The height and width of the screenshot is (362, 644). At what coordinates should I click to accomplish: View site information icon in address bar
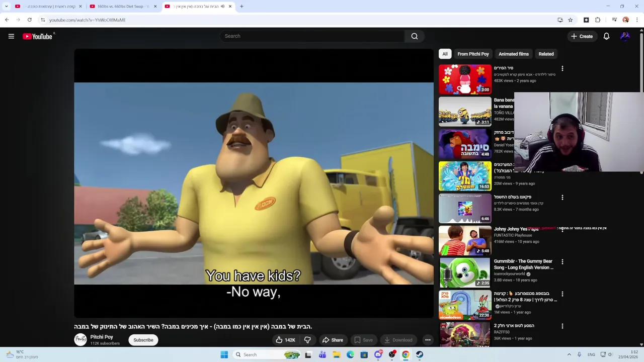pyautogui.click(x=43, y=20)
